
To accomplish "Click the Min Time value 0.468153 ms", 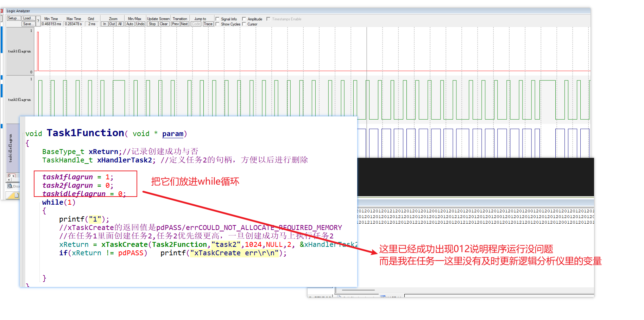I will point(52,24).
